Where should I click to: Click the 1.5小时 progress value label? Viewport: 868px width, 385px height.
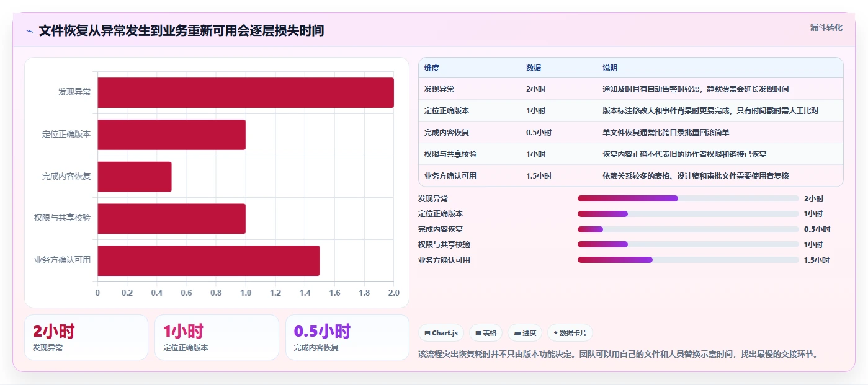tap(817, 260)
